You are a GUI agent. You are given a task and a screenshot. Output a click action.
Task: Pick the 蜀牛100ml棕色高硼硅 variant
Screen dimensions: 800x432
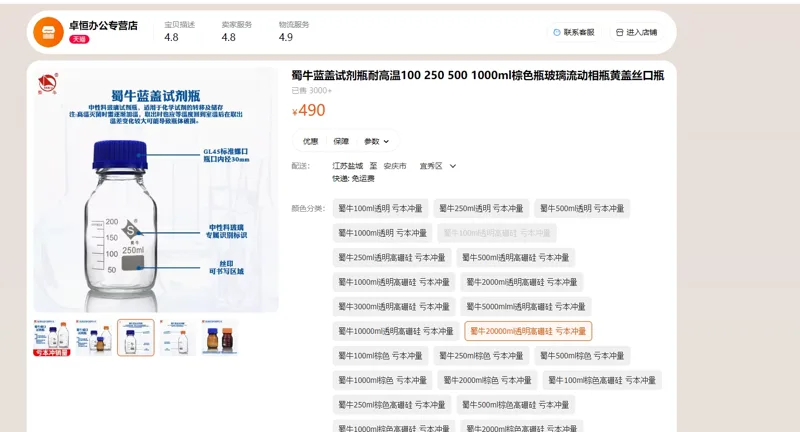click(x=602, y=379)
